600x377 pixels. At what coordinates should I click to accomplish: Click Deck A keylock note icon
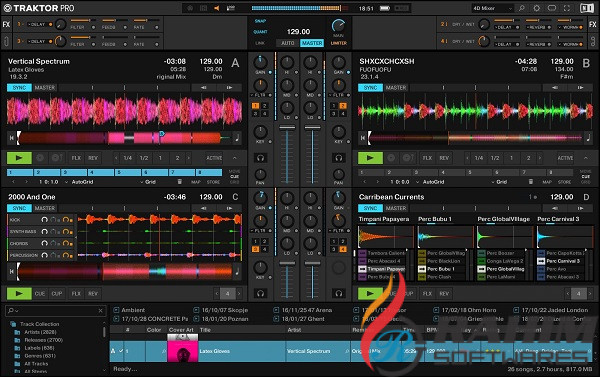pos(237,138)
